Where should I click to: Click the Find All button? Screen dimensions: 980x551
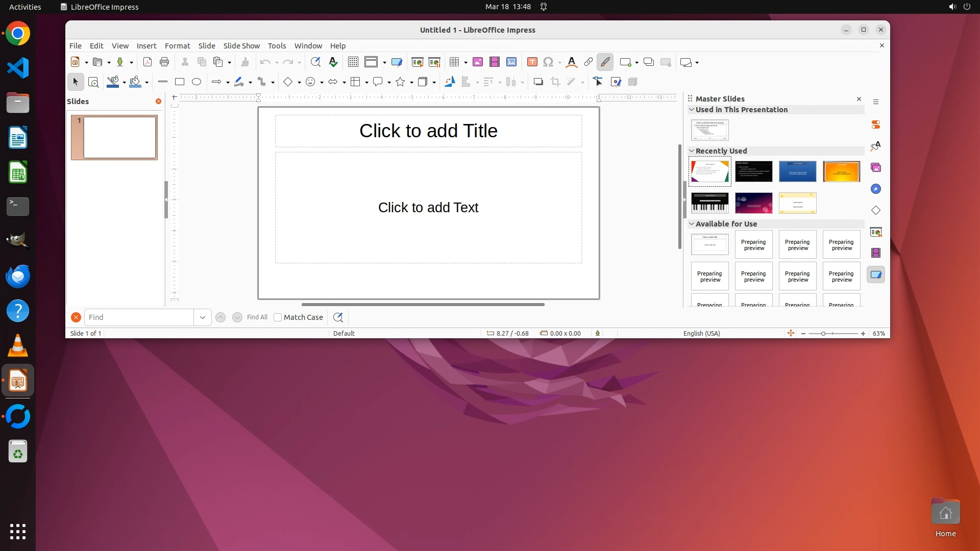pyautogui.click(x=257, y=317)
